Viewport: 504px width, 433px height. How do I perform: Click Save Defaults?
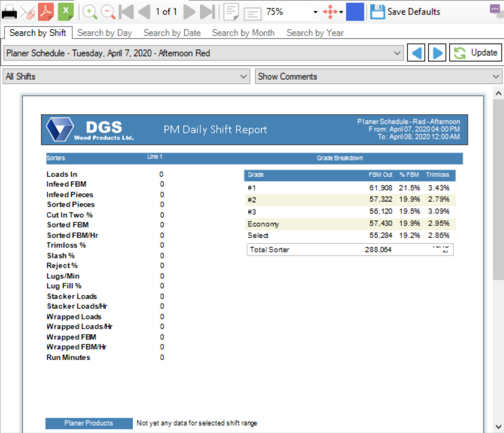tap(405, 12)
